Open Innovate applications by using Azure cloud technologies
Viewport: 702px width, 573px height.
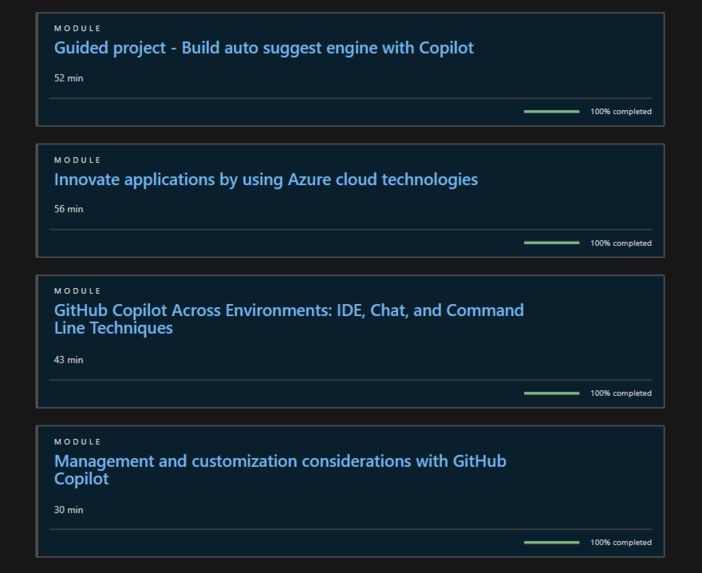pyautogui.click(x=266, y=180)
